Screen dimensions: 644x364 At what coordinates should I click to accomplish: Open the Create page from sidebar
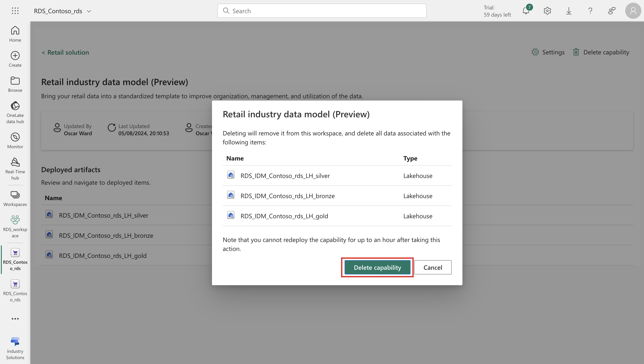(15, 59)
